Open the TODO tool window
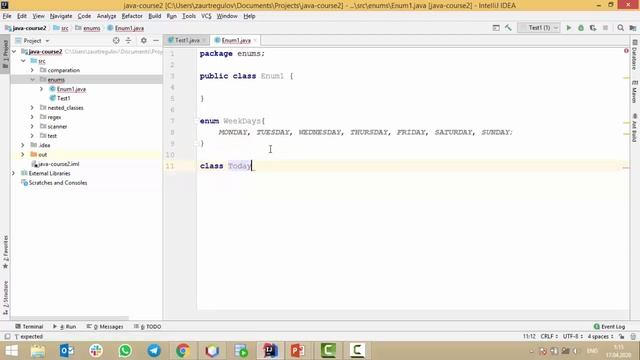Image resolution: width=640 pixels, height=360 pixels. coord(148,327)
